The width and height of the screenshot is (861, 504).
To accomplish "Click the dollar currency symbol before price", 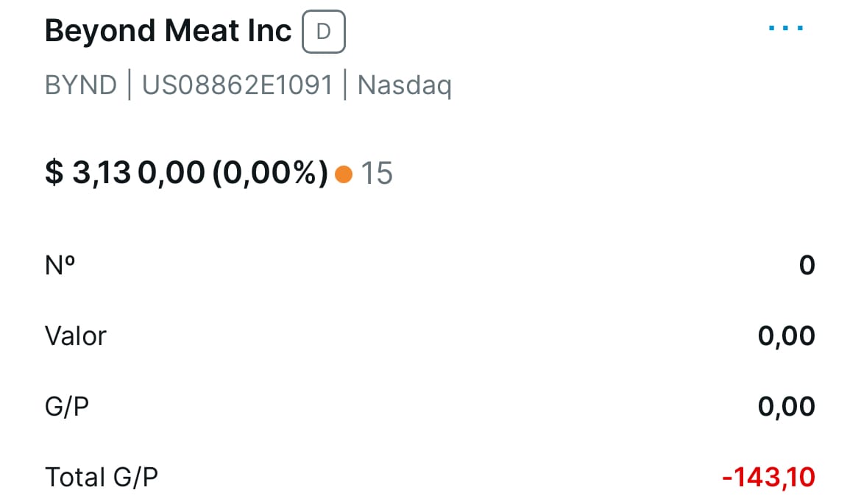I will [x=54, y=174].
